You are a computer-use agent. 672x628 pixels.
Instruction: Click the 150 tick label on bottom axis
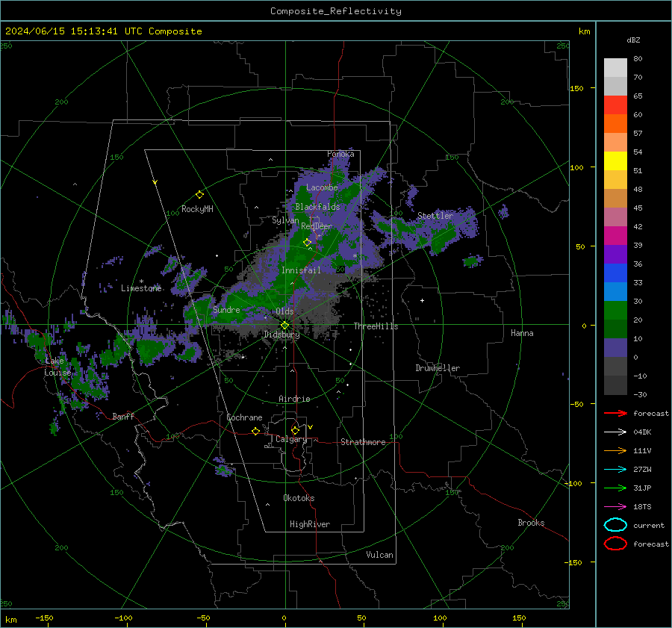[x=519, y=618]
